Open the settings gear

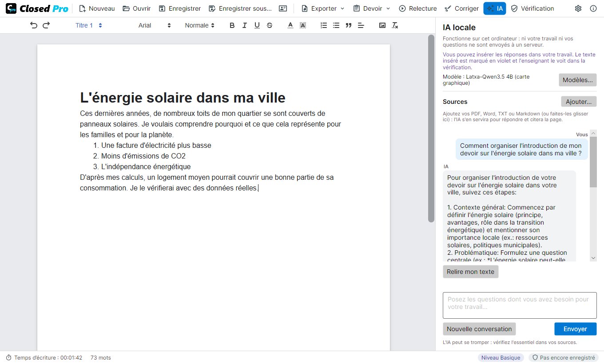pyautogui.click(x=578, y=8)
